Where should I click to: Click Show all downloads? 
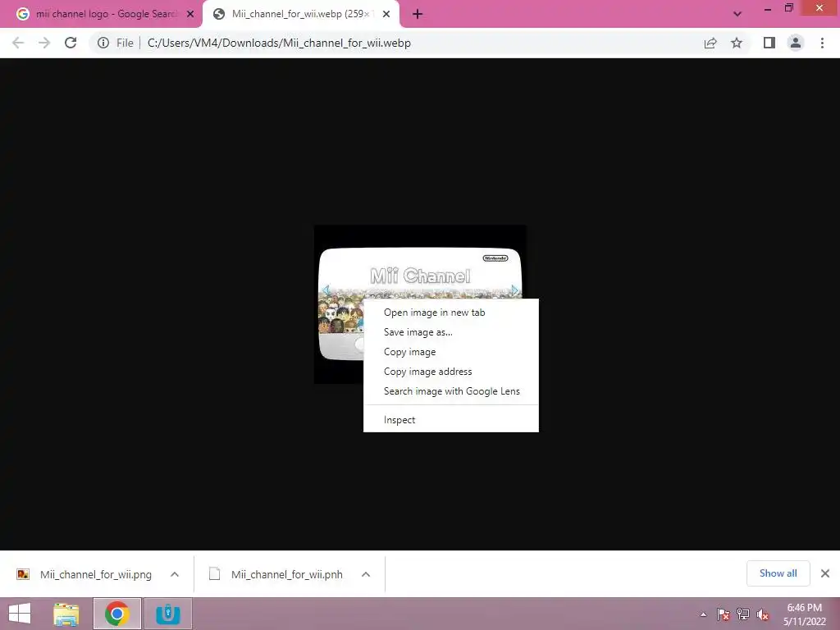pyautogui.click(x=778, y=573)
